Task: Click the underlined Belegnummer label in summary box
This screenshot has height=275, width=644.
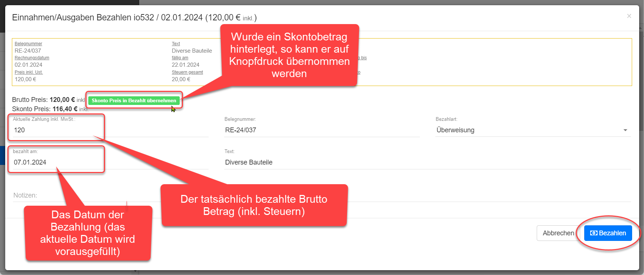Action: click(29, 44)
